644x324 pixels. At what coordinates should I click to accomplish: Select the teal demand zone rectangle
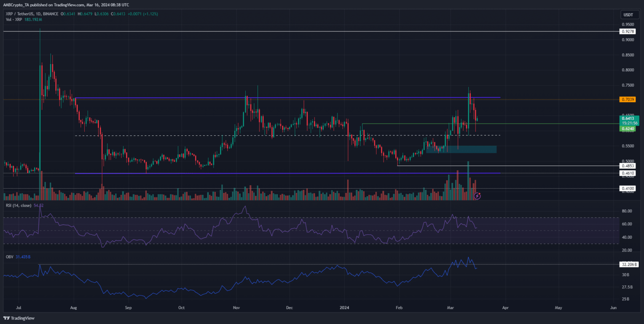pos(461,149)
